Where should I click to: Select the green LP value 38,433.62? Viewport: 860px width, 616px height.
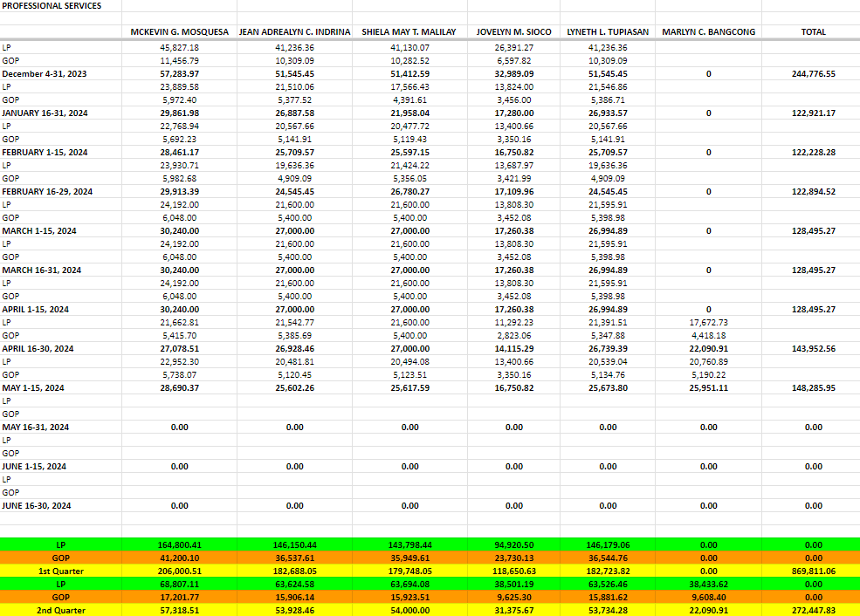[x=709, y=585]
